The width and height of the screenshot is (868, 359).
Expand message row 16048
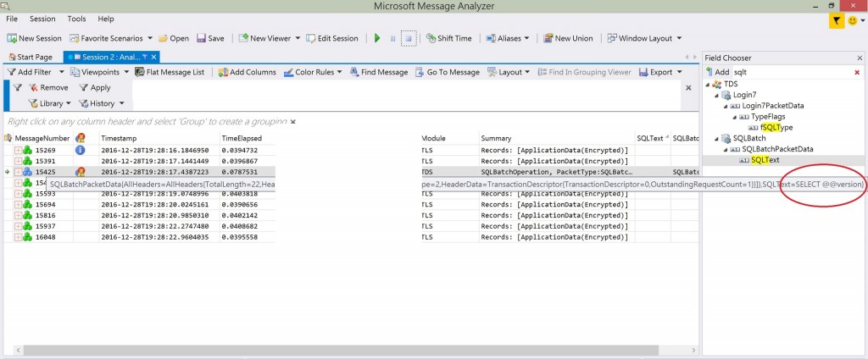(x=18, y=237)
